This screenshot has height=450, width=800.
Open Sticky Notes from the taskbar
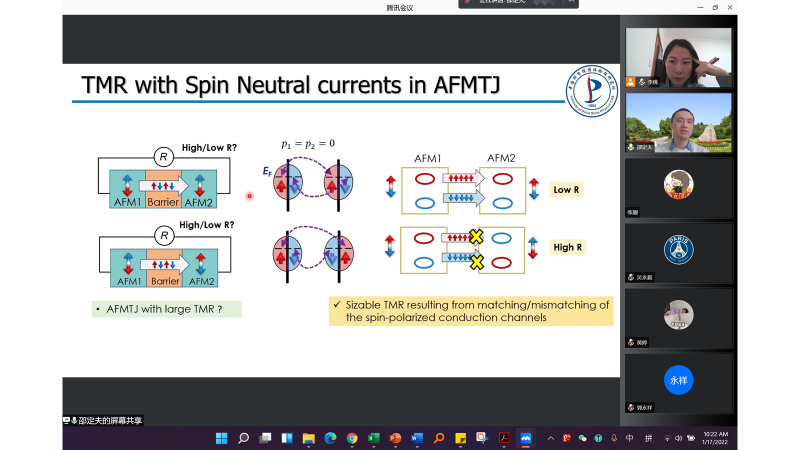[460, 438]
